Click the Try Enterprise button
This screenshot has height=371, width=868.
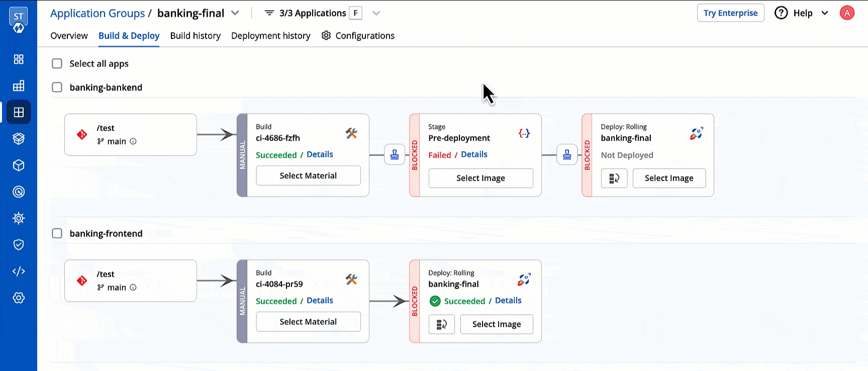[x=730, y=13]
